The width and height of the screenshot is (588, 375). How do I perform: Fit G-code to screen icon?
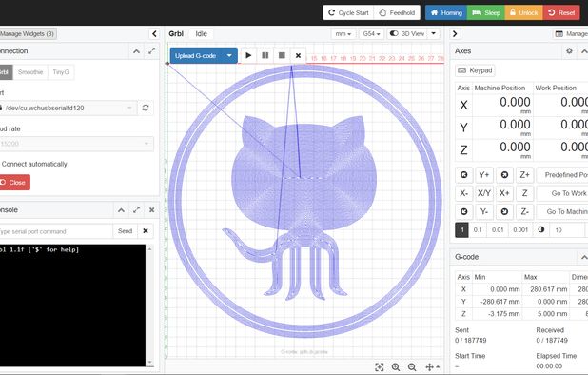coord(379,367)
